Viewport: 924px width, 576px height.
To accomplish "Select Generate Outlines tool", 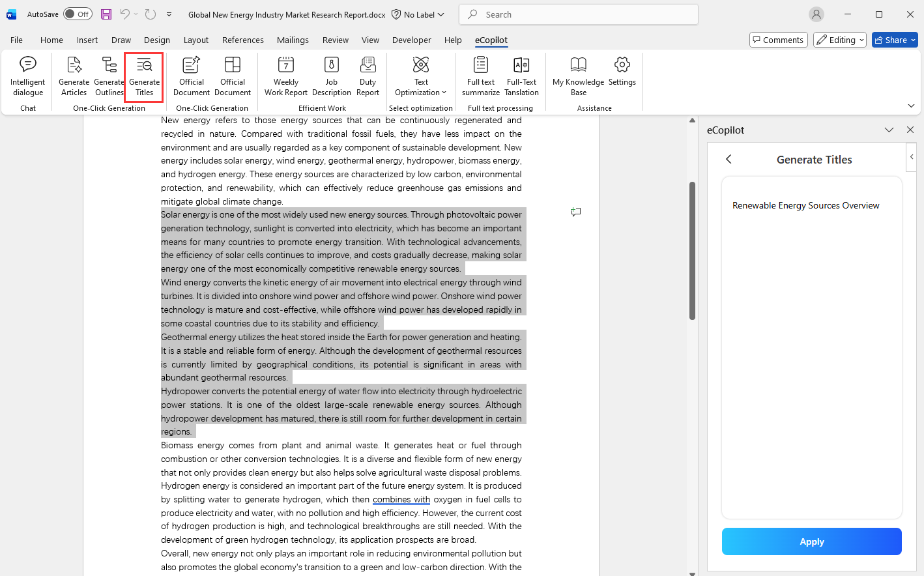I will [x=109, y=76].
